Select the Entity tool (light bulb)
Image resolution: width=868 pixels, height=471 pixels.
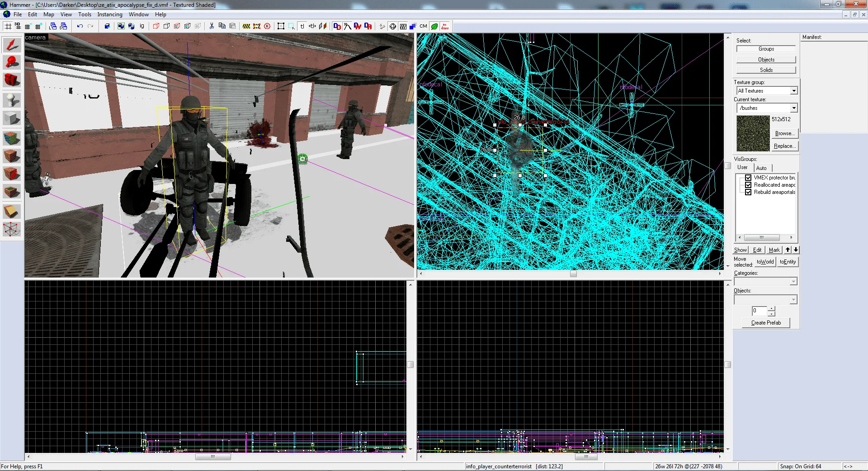click(12, 100)
